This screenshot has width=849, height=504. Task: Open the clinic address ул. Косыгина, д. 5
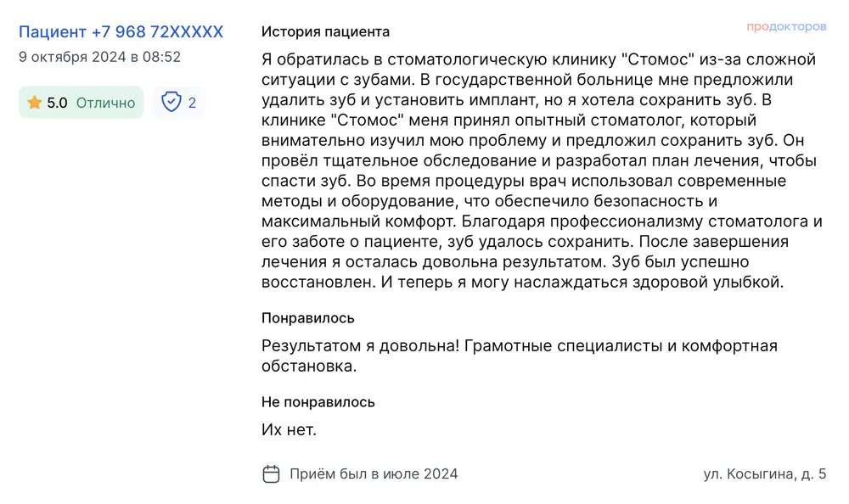[x=764, y=473]
